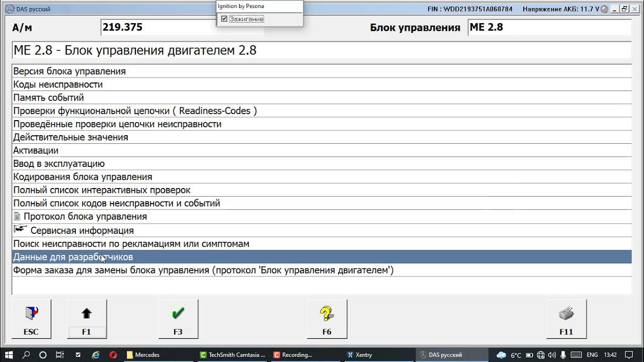The height and width of the screenshot is (362, 644).
Task: Confirm selection with the F3 checkmark button
Action: pos(178,319)
